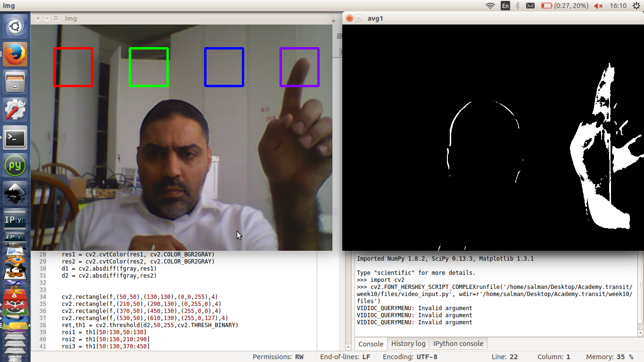Minimize the img window
Image resolution: width=644 pixels, height=362 pixels.
(47, 18)
